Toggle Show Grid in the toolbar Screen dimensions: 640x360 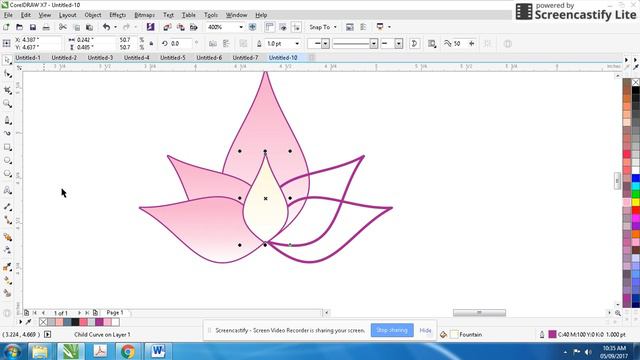283,27
